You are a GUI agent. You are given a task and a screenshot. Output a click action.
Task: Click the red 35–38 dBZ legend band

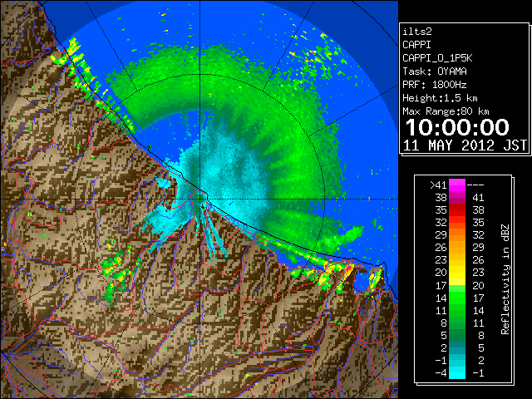tap(457, 210)
